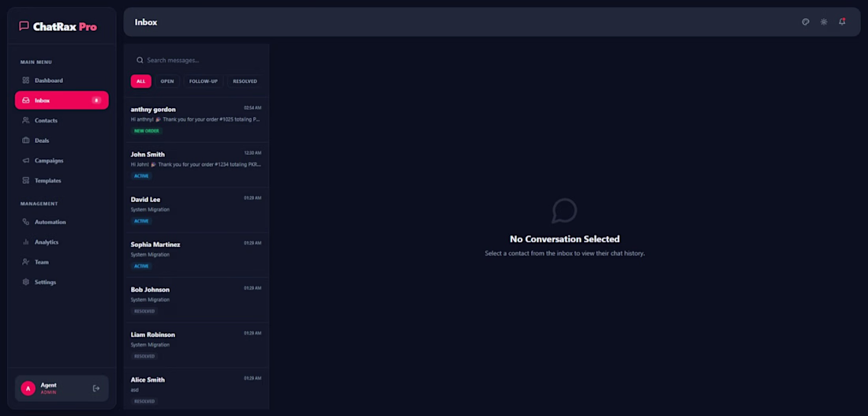Click the RESOLVED tag under Bob Johnson

[144, 311]
